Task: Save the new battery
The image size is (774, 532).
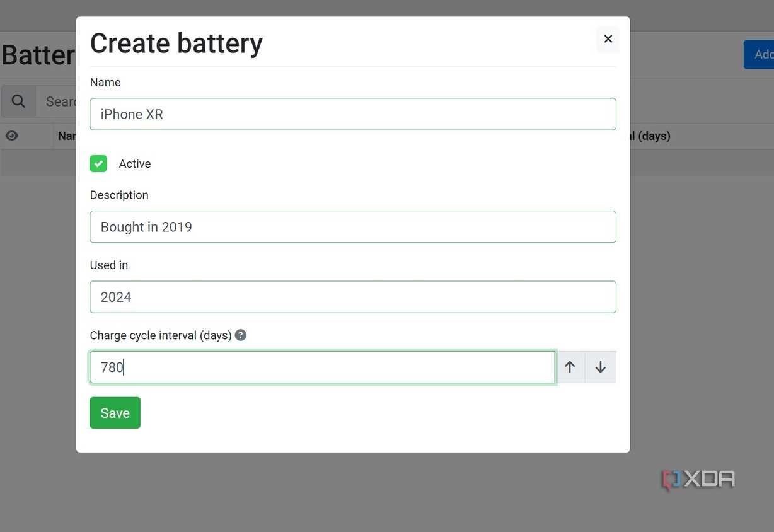Action: click(x=115, y=413)
